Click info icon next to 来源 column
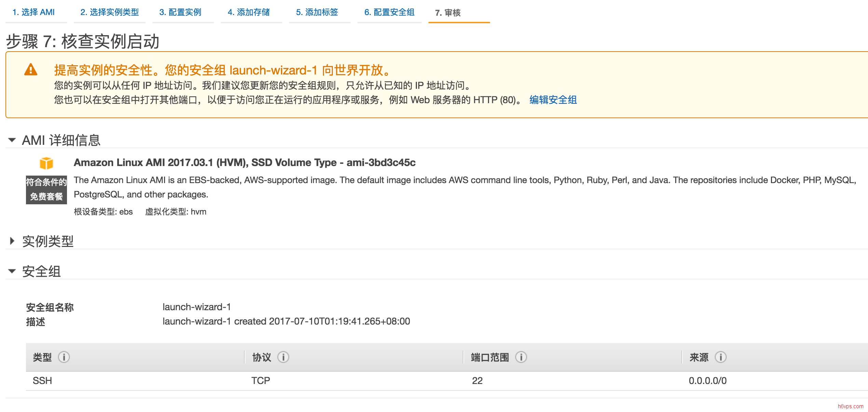Viewport: 868px width, 412px height. (721, 357)
